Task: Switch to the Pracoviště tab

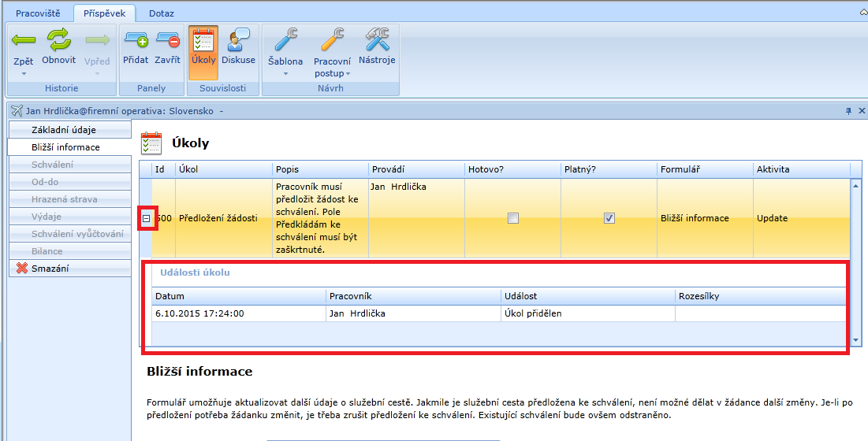Action: [39, 13]
